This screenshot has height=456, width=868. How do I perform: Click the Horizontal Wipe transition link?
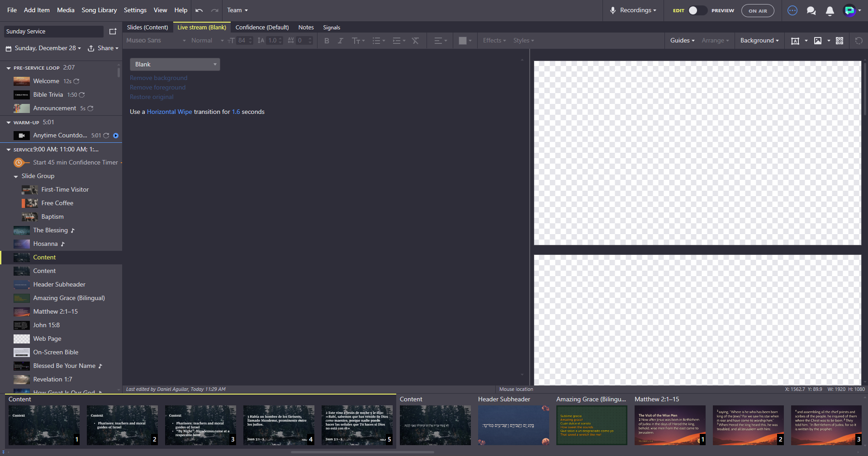(170, 112)
